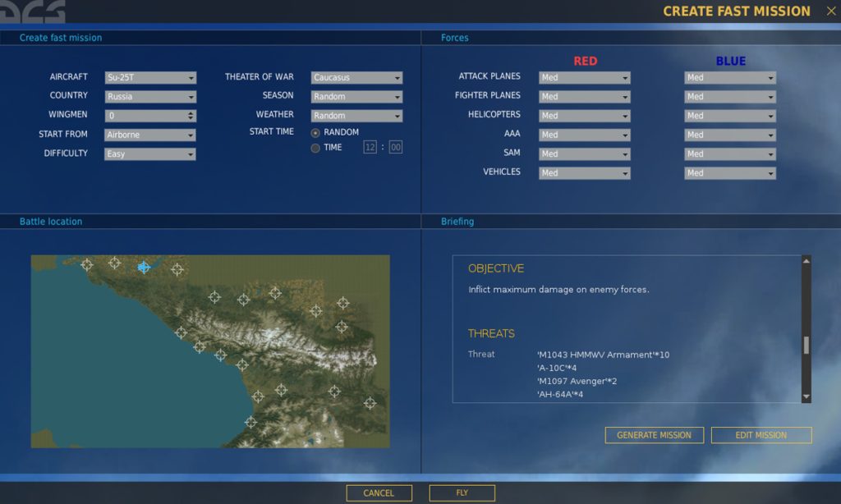Open the WEATHER dropdown
The width and height of the screenshot is (841, 504).
tap(356, 116)
